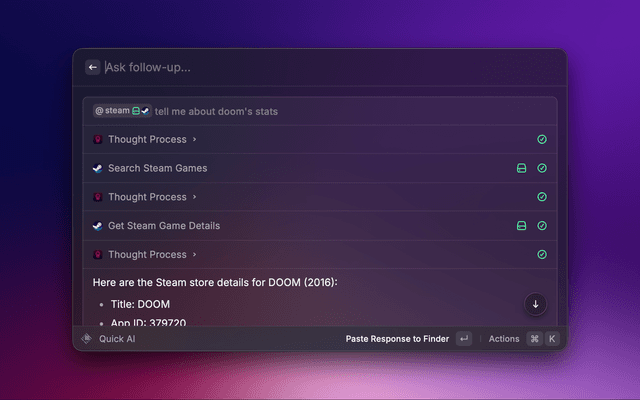This screenshot has height=400, width=640.
Task: Click green server icon on Get Steam Game Details row
Action: point(521,226)
